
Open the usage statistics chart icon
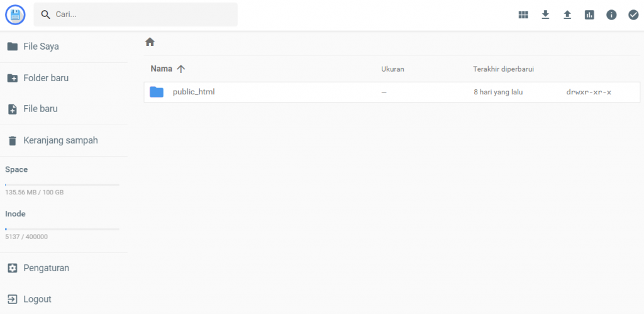(x=589, y=15)
